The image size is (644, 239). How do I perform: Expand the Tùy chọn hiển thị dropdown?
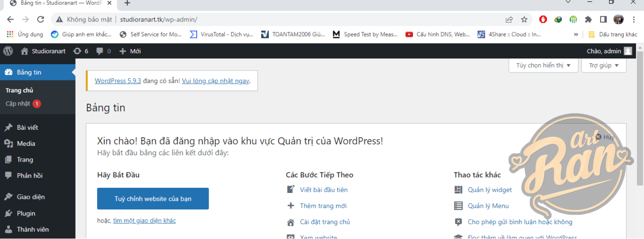(544, 65)
